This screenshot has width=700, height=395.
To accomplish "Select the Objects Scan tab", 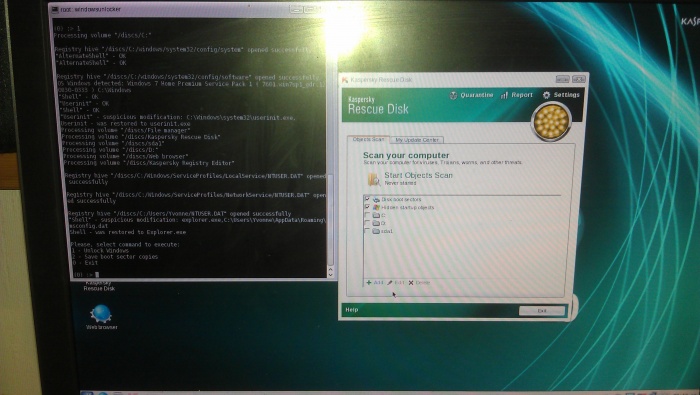I will (368, 139).
